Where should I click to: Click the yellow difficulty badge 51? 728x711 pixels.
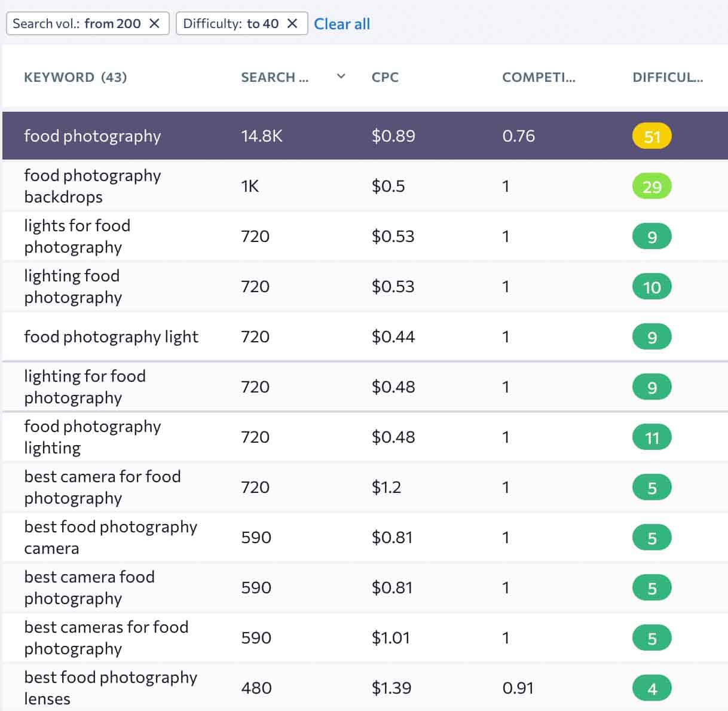click(x=651, y=136)
